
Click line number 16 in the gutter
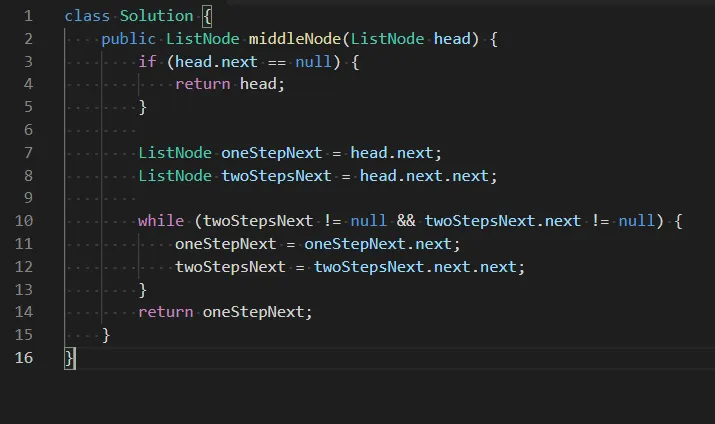click(24, 357)
